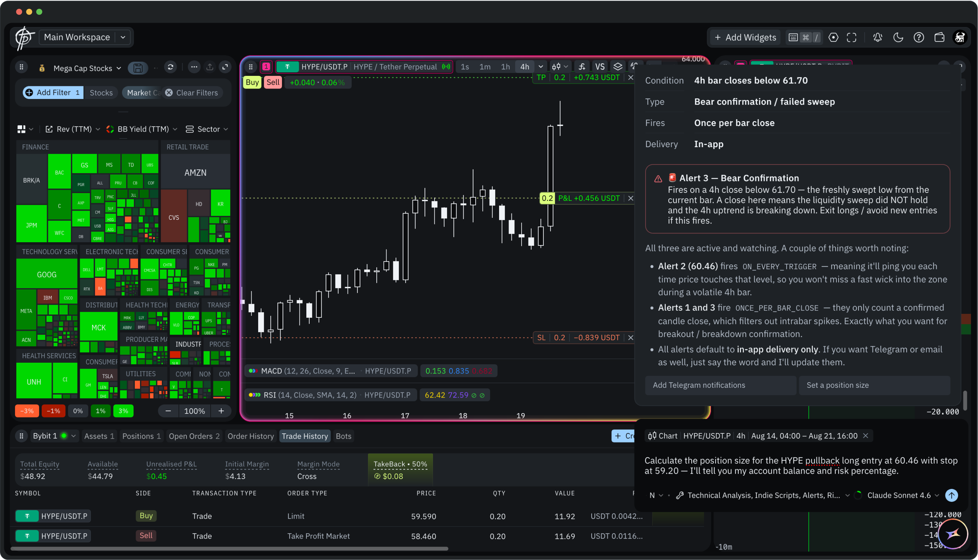Click Clear Filters in the screener
Image resolution: width=978 pixels, height=560 pixels.
click(x=192, y=93)
